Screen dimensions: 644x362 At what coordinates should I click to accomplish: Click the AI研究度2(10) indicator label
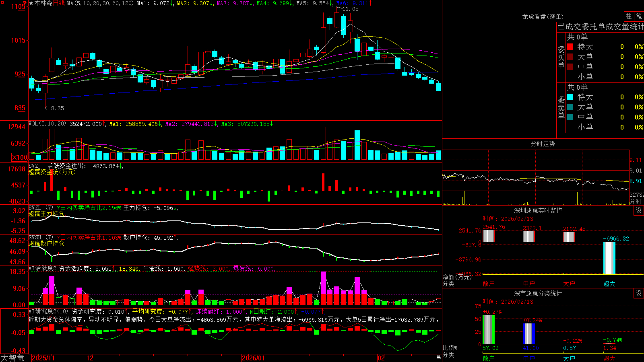pyautogui.click(x=48, y=311)
